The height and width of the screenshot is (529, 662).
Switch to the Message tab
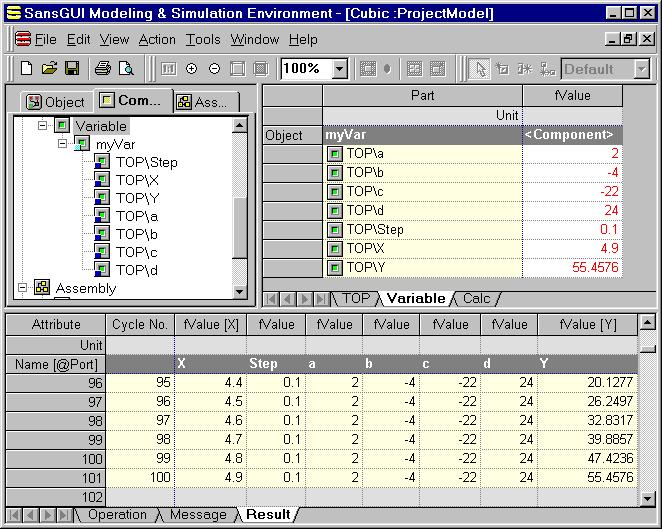click(x=197, y=514)
